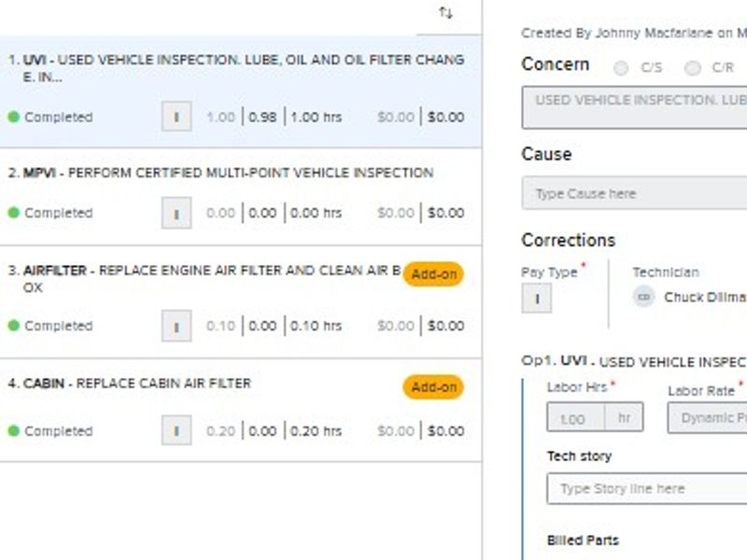
Task: Select the C/R radio button
Action: 692,67
